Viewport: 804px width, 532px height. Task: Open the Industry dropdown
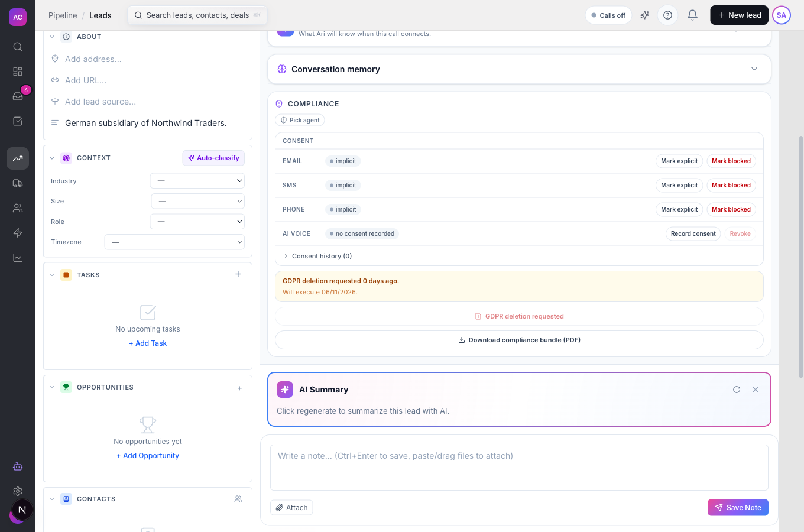[x=197, y=181]
